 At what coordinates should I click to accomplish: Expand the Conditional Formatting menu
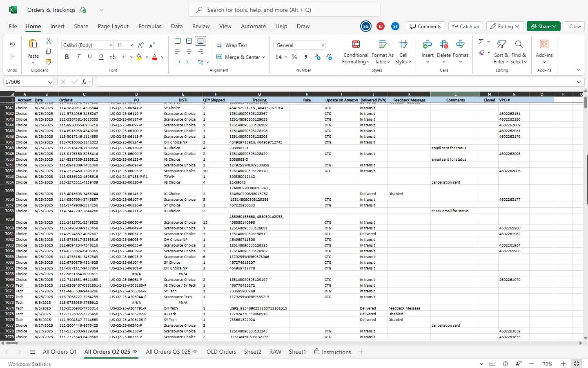356,52
